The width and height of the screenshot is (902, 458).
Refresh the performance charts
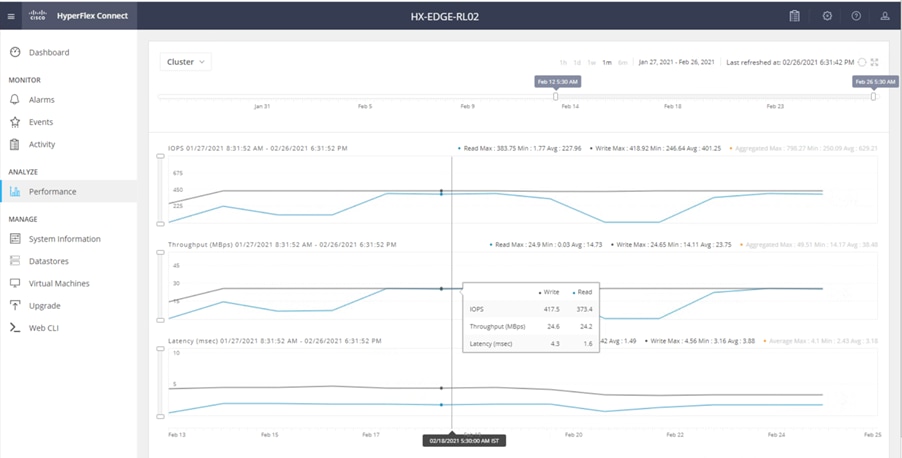[862, 62]
